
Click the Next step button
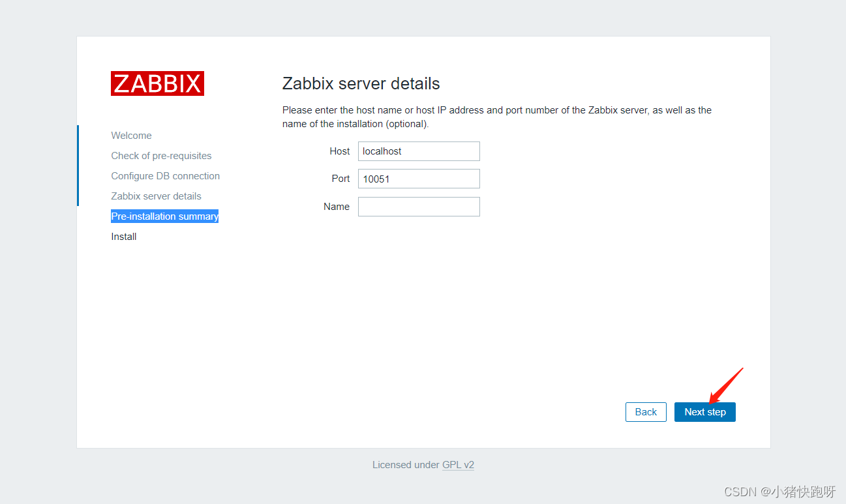pos(704,411)
